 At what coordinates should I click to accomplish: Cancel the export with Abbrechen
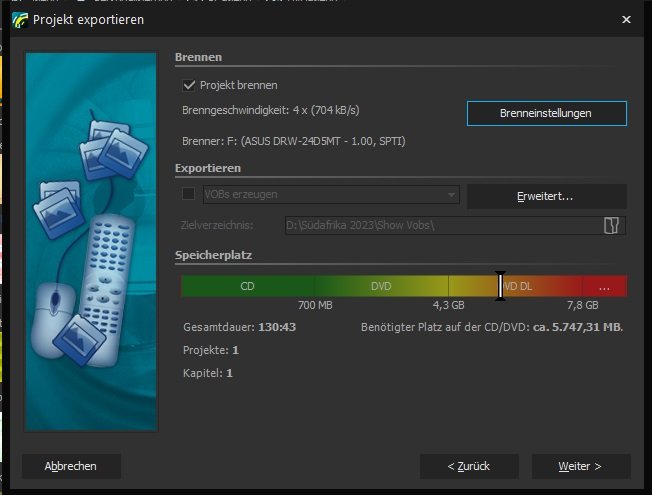71,466
